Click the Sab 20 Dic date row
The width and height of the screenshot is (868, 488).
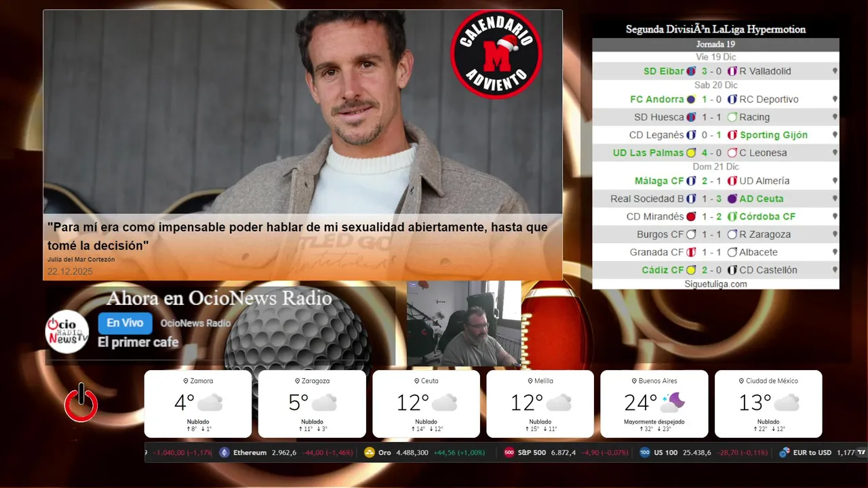pyautogui.click(x=715, y=85)
